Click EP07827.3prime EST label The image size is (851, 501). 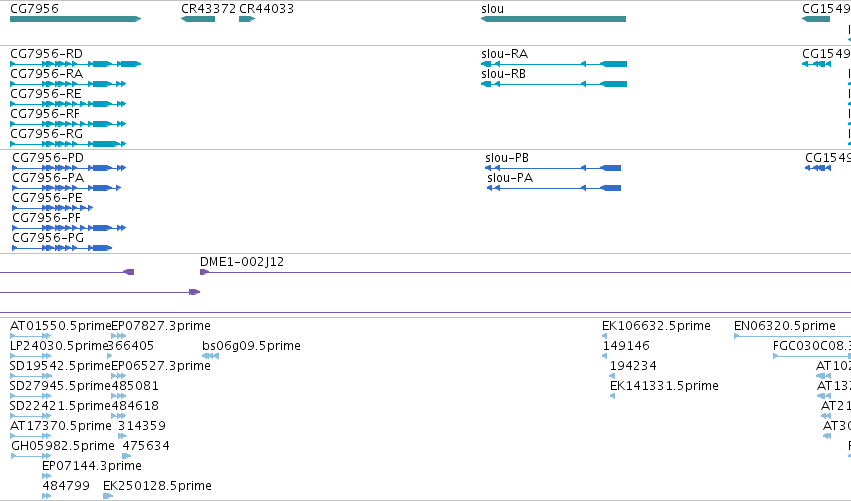click(161, 326)
